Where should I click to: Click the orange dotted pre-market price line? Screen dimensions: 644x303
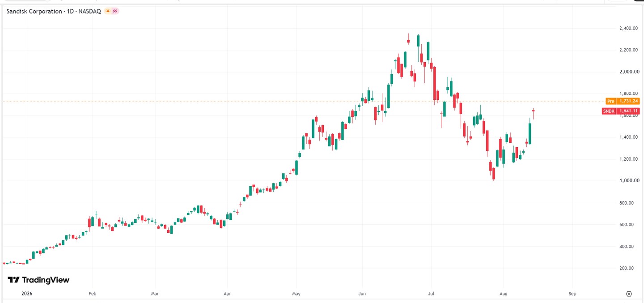pyautogui.click(x=304, y=101)
